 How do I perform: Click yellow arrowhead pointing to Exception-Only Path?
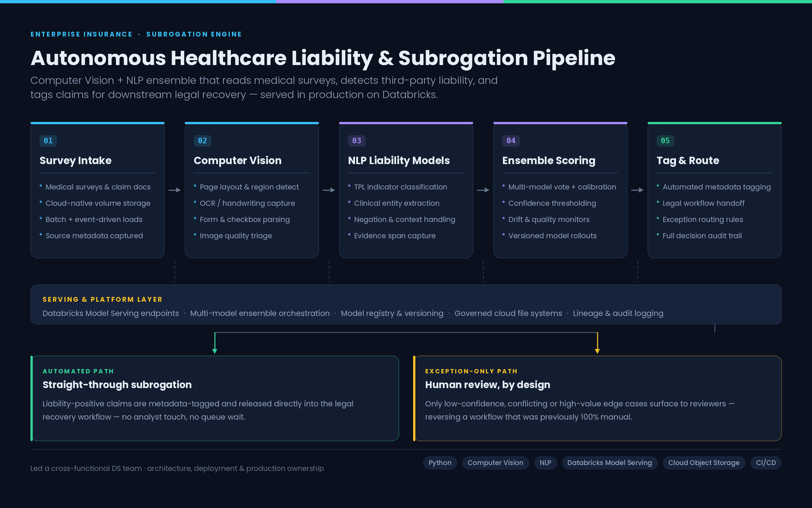tap(597, 351)
